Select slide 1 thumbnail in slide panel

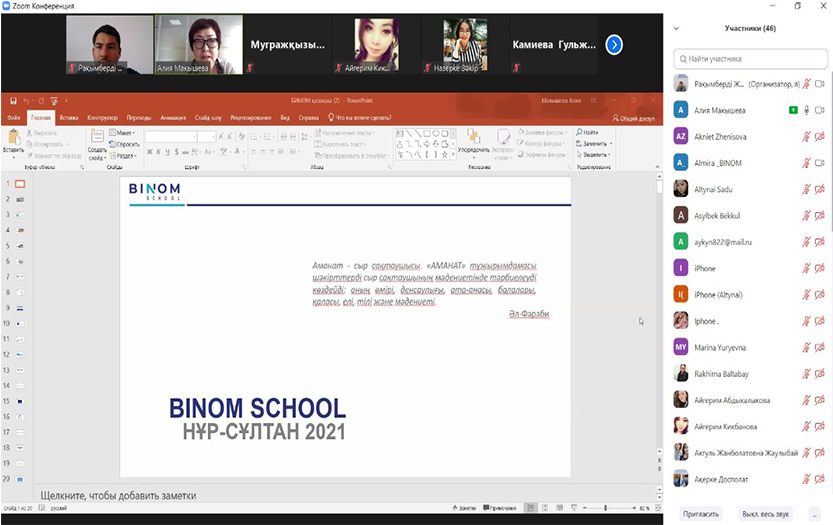[x=20, y=184]
